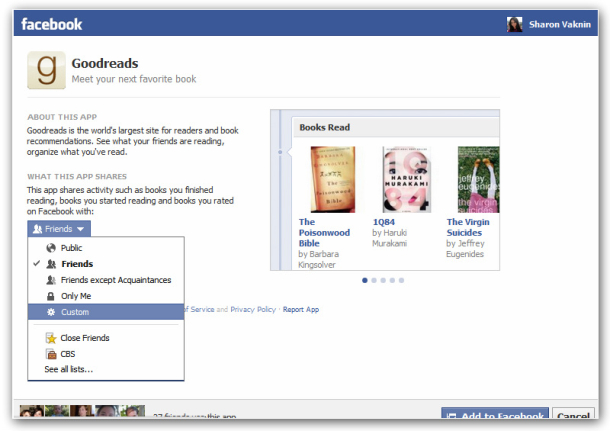Click the Books Read heading
610x431 pixels.
pyautogui.click(x=324, y=128)
